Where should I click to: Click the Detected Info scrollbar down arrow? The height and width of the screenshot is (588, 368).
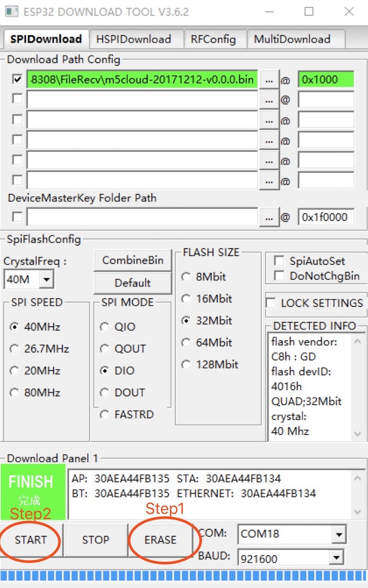pos(358,434)
